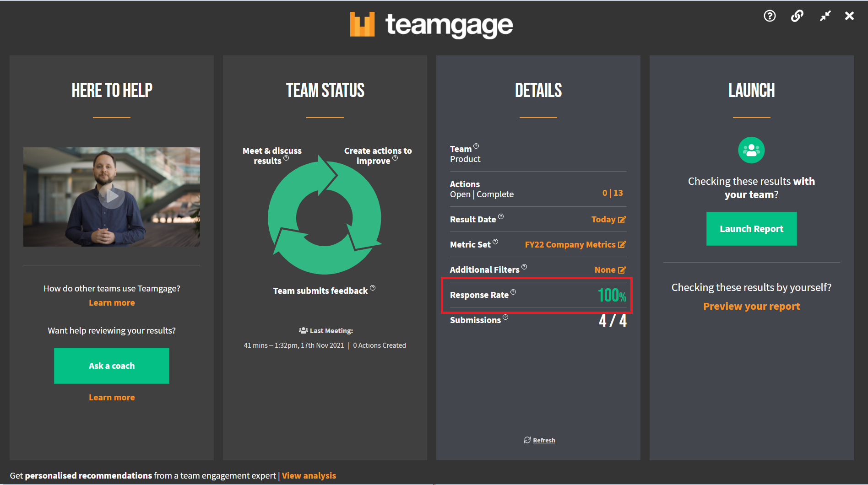Click the '0 Actions Created' text

pos(380,345)
